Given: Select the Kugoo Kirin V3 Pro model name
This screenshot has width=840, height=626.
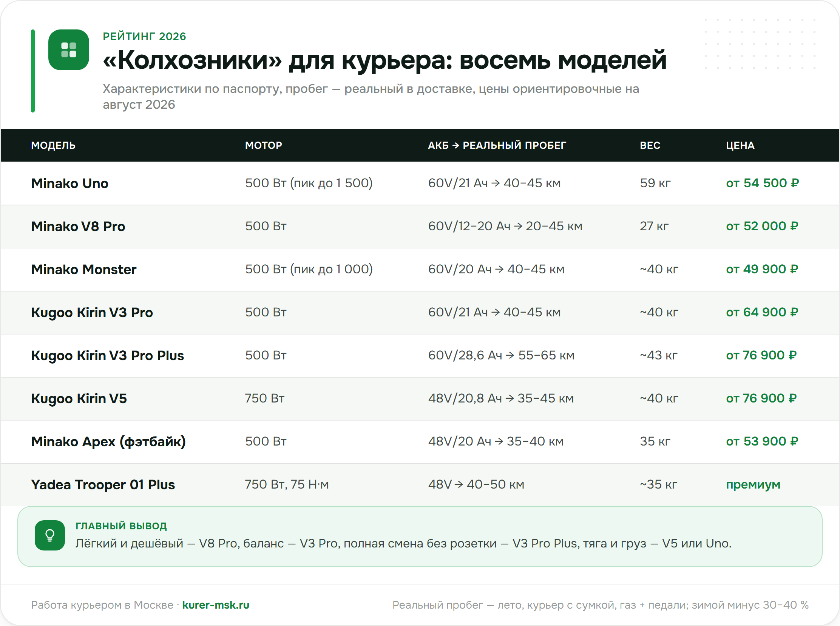Looking at the screenshot, I should point(92,313).
